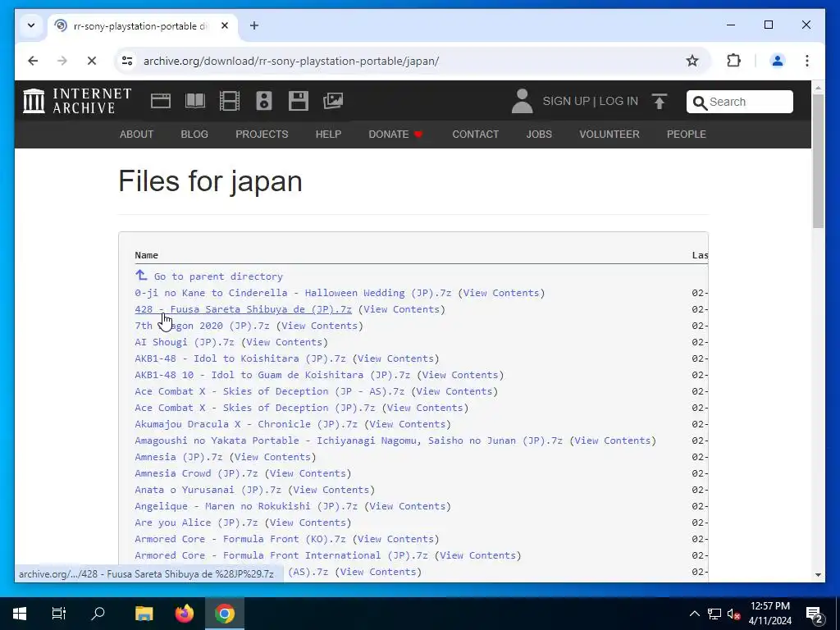Launch File Explorer from the taskbar
840x630 pixels.
click(144, 613)
